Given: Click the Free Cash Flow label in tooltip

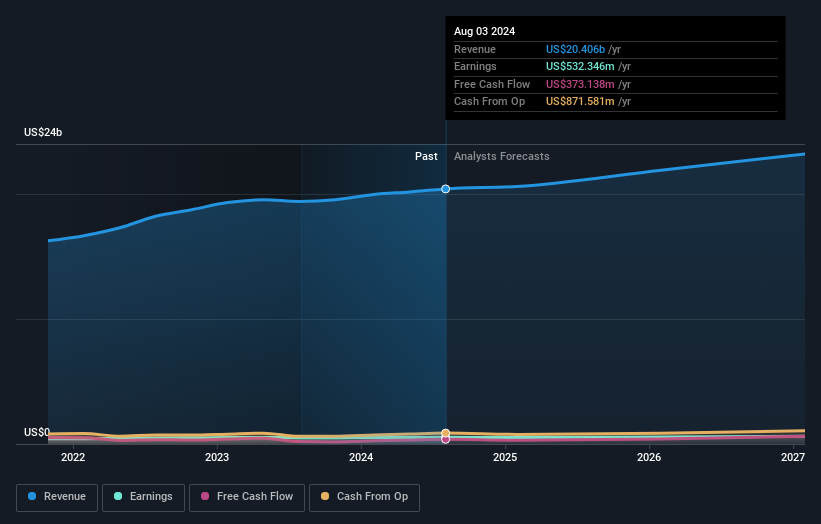Looking at the screenshot, I should pos(492,84).
